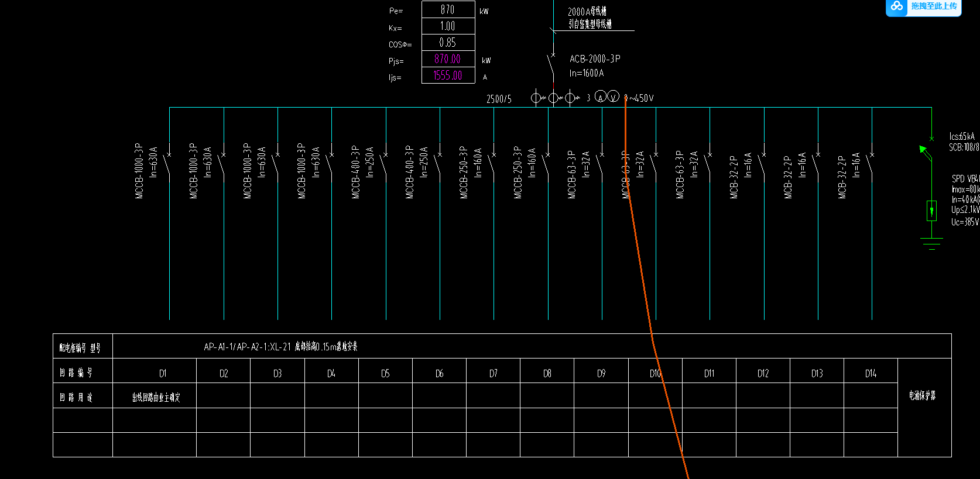Select the 电涌保护器 cell text
Viewport: 980px width, 479px height.
click(922, 395)
